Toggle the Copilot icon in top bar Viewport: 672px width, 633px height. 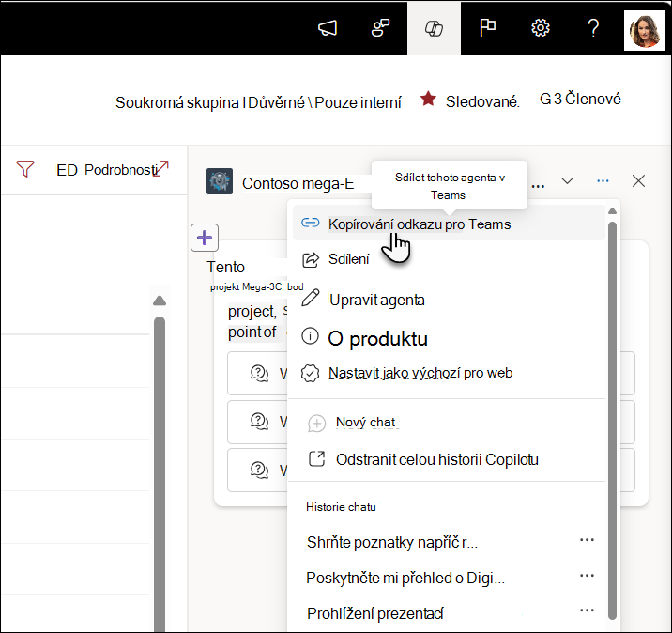coord(434,28)
